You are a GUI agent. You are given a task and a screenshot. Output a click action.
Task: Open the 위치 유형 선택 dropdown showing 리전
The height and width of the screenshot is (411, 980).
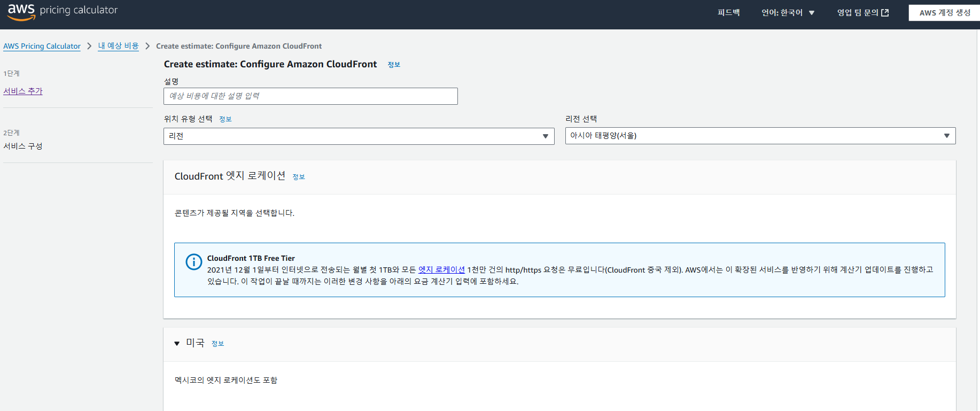click(359, 136)
